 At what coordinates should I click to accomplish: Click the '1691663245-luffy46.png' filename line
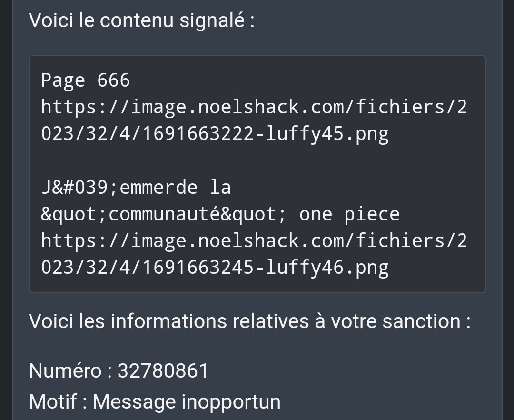click(x=215, y=268)
